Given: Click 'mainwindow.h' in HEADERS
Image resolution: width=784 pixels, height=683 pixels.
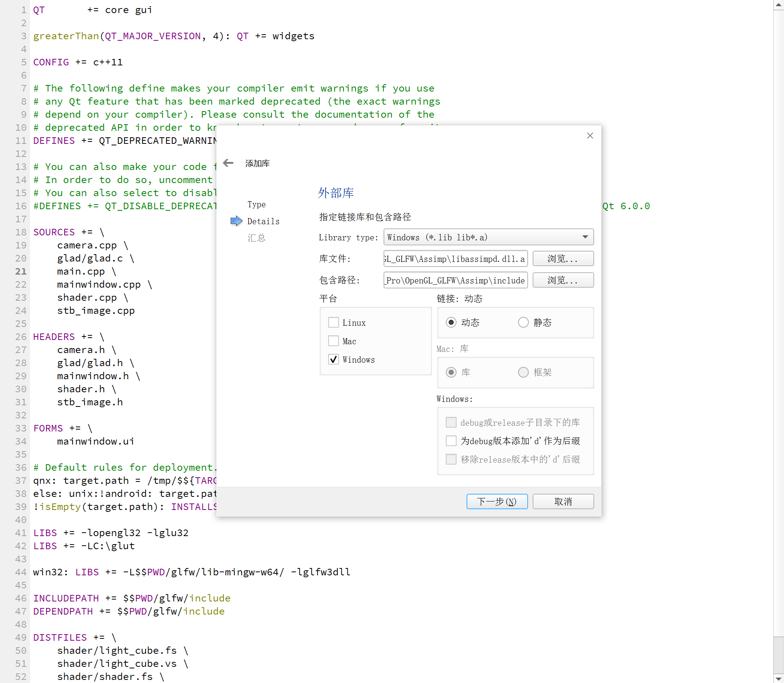Looking at the screenshot, I should pos(93,376).
